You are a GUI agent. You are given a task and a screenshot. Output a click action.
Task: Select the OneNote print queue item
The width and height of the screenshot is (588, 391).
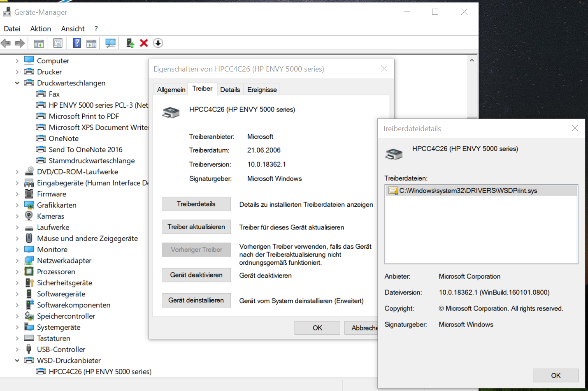pos(64,139)
